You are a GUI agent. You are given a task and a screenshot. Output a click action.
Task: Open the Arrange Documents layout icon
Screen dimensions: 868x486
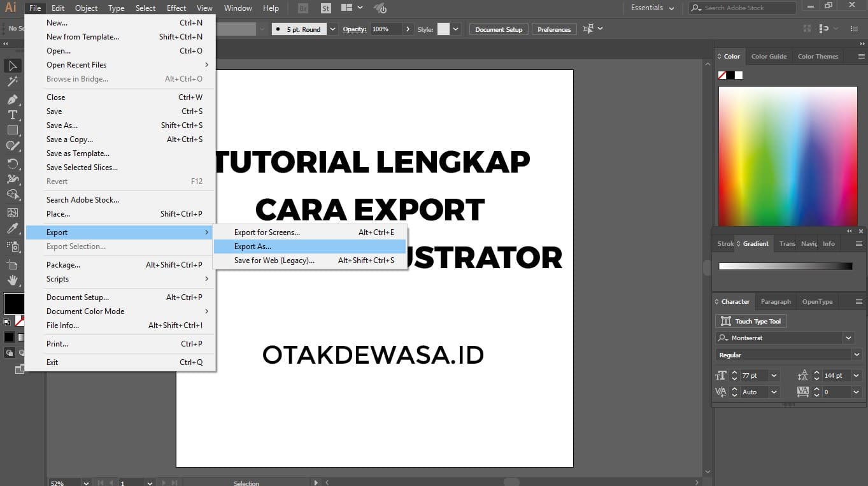(346, 8)
